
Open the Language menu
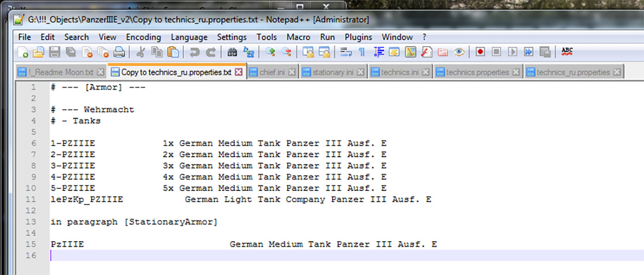(189, 37)
